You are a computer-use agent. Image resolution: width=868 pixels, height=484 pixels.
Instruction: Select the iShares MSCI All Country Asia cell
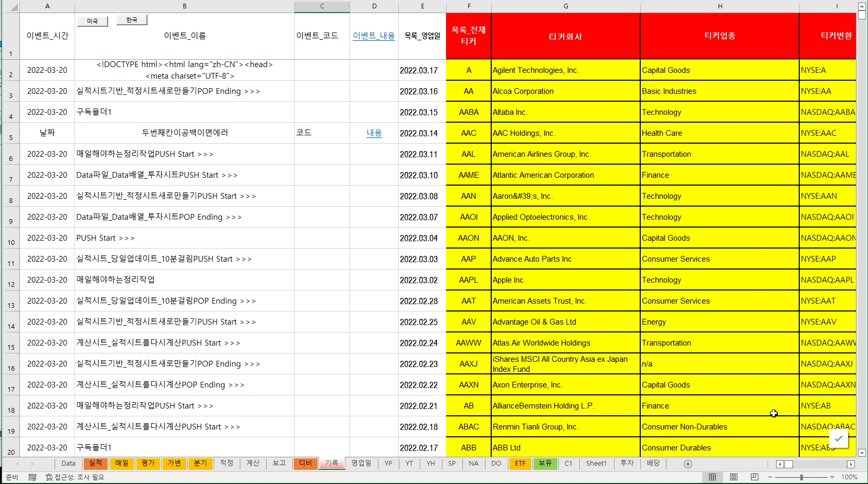point(566,364)
